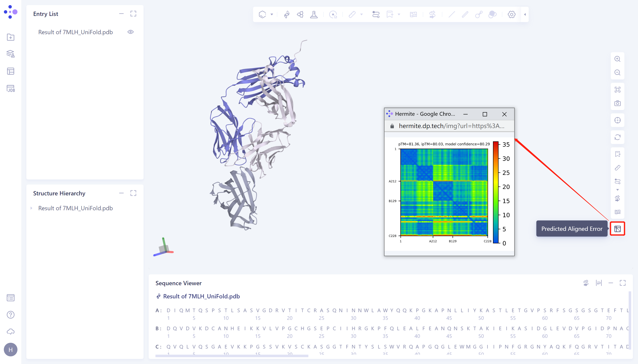The width and height of the screenshot is (638, 364).
Task: Expand the 7MLH_UniFold.pdb tree in Structure Hierarchy
Action: coord(31,208)
